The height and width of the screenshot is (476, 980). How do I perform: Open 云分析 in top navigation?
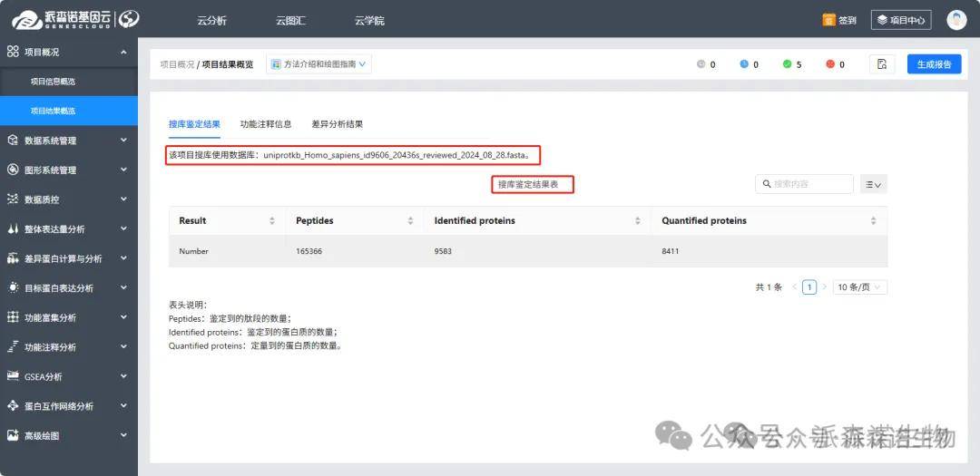pyautogui.click(x=211, y=20)
